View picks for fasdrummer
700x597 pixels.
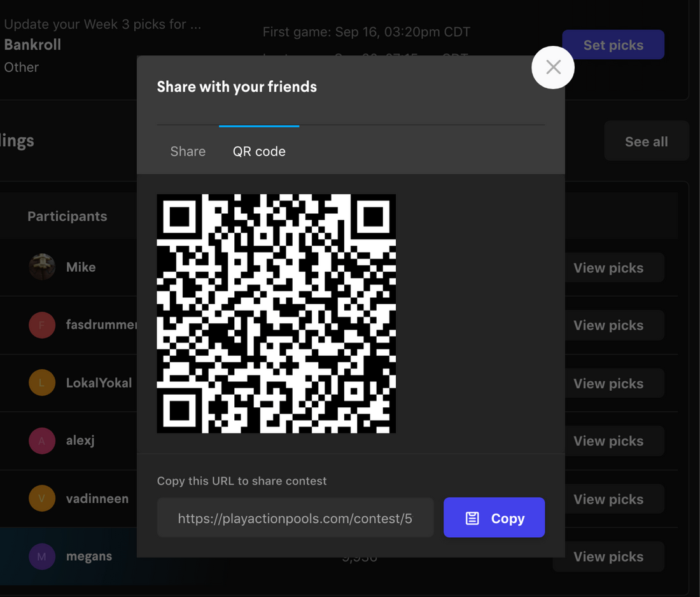(608, 325)
